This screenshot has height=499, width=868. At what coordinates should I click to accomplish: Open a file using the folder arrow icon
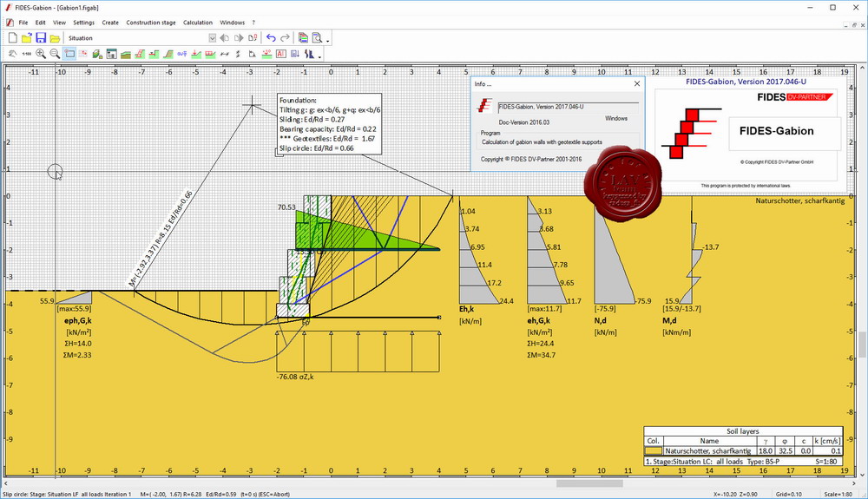pos(27,37)
